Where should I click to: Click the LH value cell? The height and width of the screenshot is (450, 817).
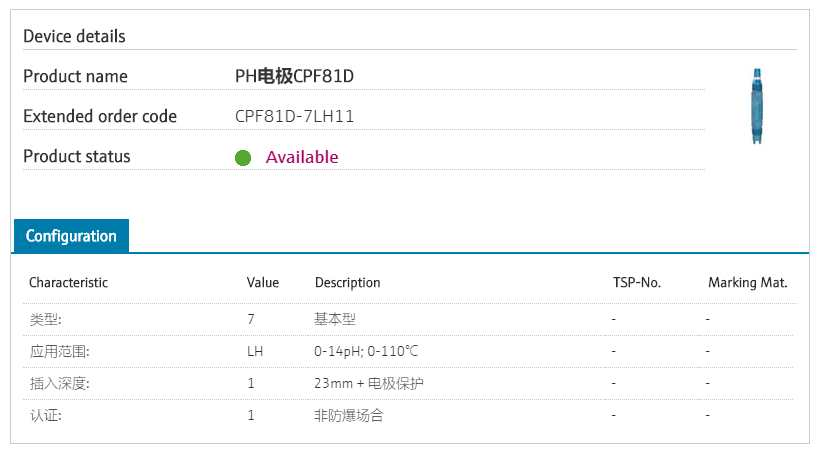(x=255, y=352)
